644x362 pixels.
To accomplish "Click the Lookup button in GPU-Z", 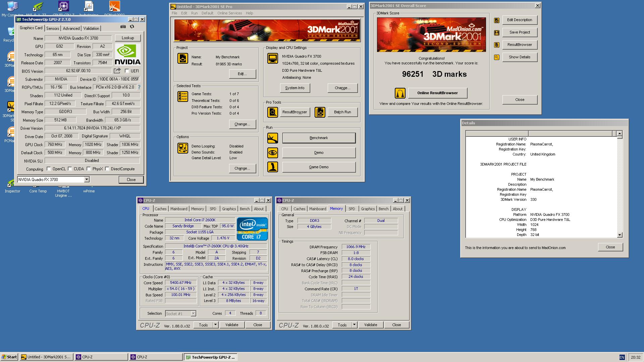I will click(x=128, y=38).
